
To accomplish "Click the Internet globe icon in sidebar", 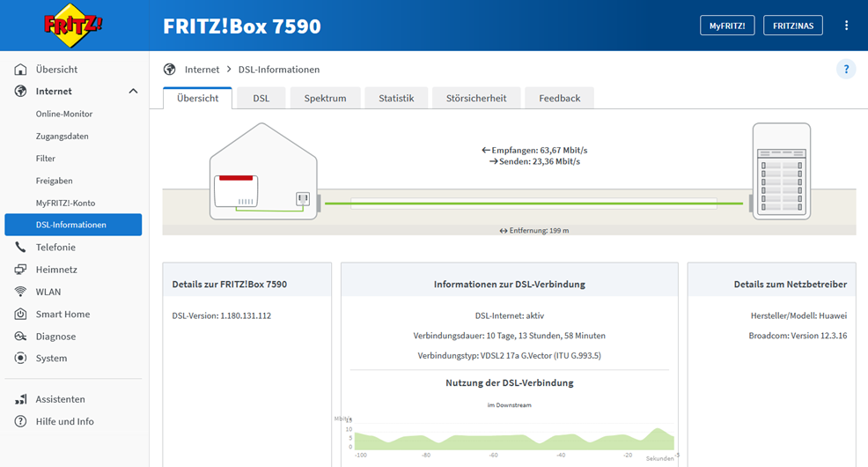I will tap(20, 91).
